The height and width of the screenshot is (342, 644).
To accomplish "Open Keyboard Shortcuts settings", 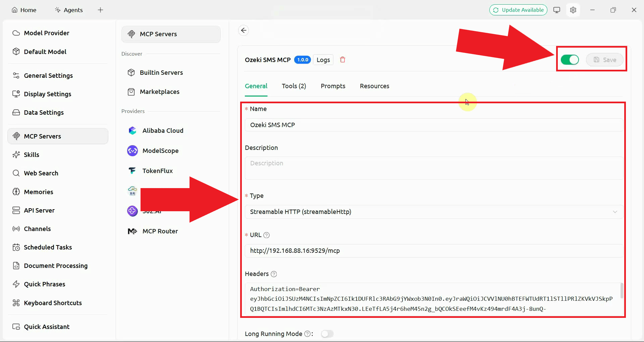I will 58,303.
